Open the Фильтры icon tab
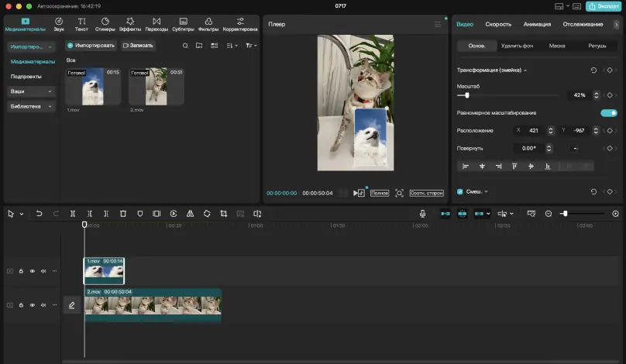The image size is (626, 364). (x=208, y=24)
